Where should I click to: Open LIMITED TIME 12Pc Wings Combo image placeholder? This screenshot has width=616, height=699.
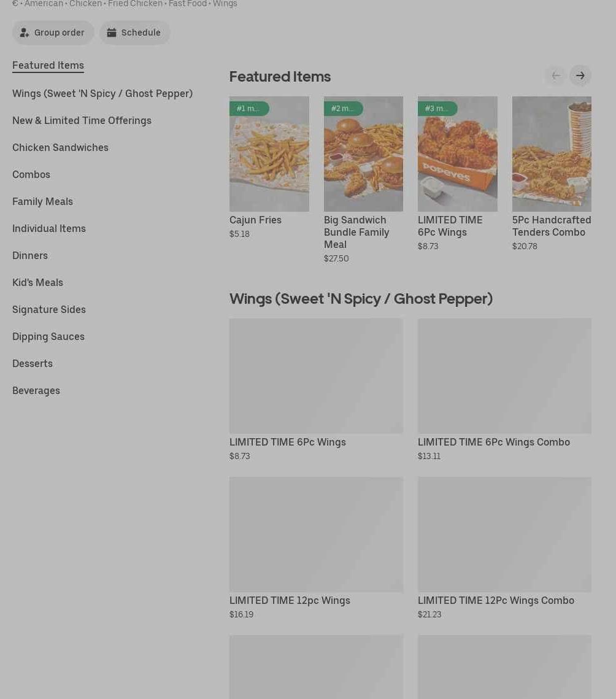click(x=504, y=534)
